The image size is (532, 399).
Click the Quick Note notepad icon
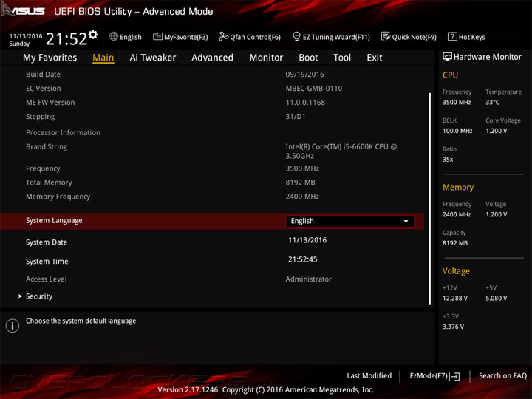386,36
